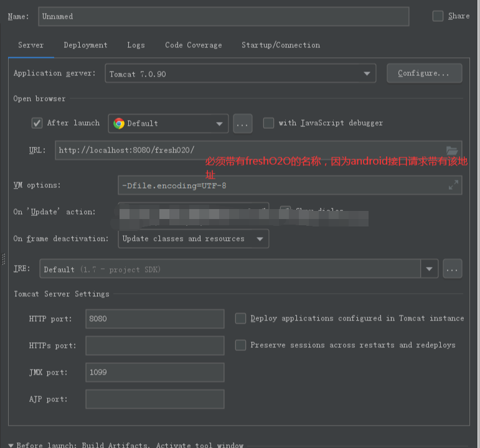Click the Name input field
Viewport: 480px width, 448px height.
click(x=224, y=17)
